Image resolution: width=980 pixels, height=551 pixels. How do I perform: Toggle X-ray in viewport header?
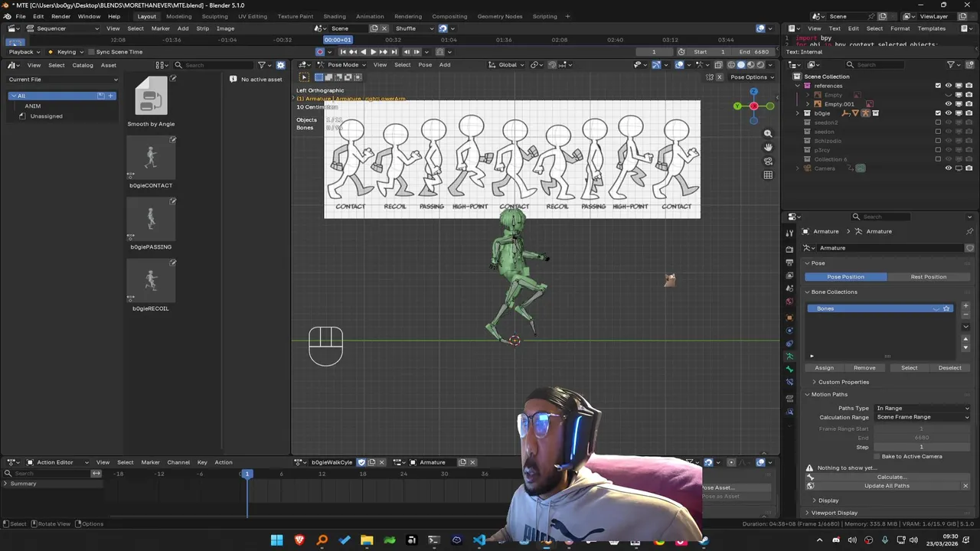click(718, 65)
